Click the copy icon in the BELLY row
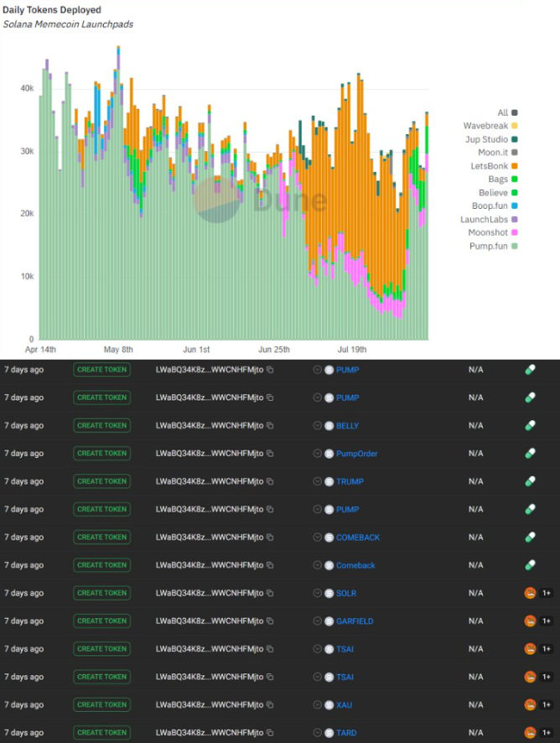Viewport: 560px width, 743px height. coord(270,425)
